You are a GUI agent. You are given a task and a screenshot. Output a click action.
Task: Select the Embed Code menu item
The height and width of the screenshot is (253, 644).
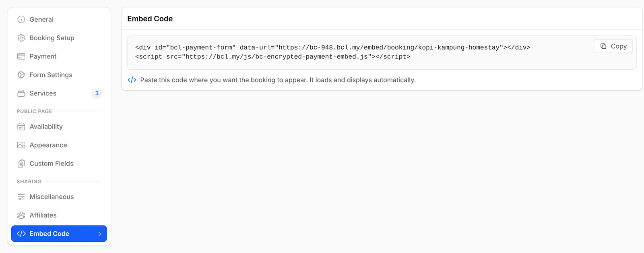click(x=59, y=234)
